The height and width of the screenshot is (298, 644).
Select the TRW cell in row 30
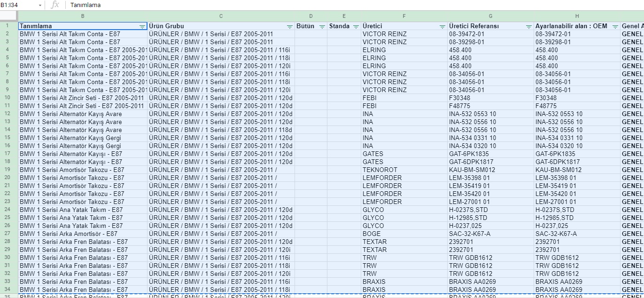coord(404,258)
